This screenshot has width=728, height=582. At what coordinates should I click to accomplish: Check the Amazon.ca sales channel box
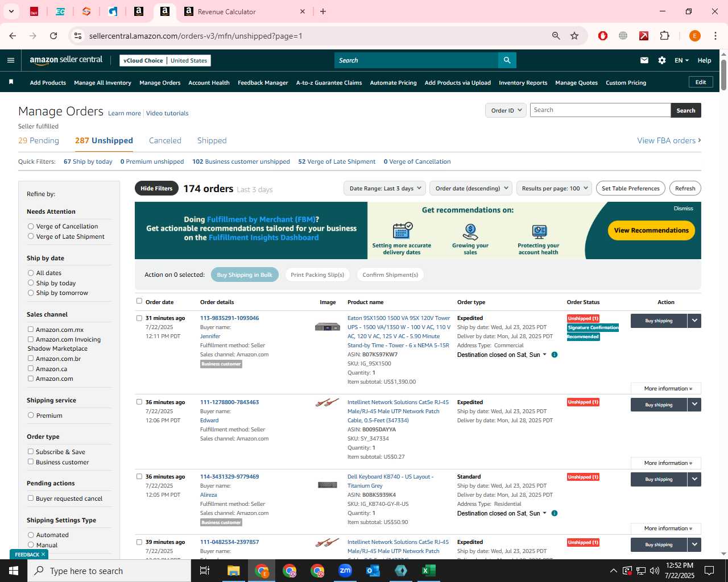click(x=31, y=368)
